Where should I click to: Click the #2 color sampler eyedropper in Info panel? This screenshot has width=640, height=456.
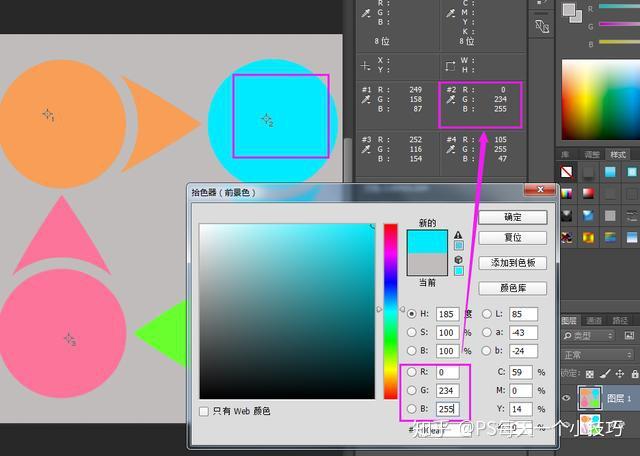coord(451,99)
